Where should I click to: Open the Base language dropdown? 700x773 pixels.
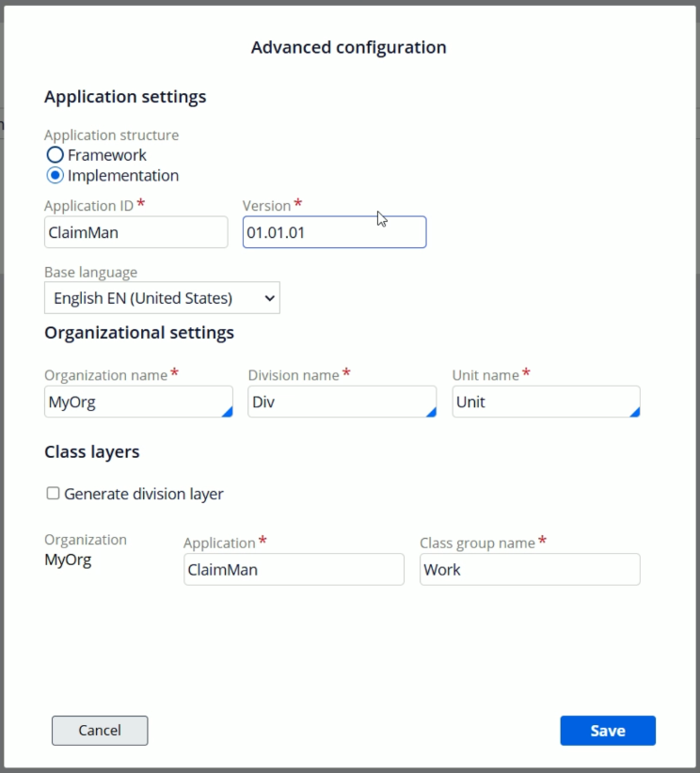point(162,298)
